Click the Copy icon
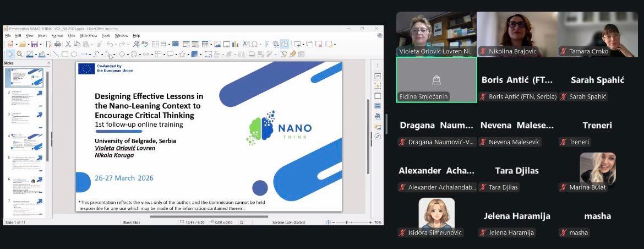Screen dimensions: 644x249 pos(77,45)
